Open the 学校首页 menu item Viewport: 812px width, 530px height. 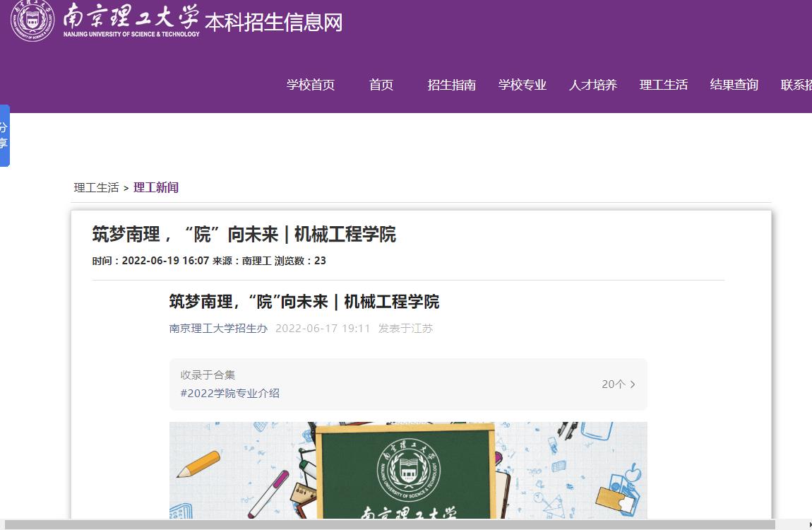(x=311, y=85)
